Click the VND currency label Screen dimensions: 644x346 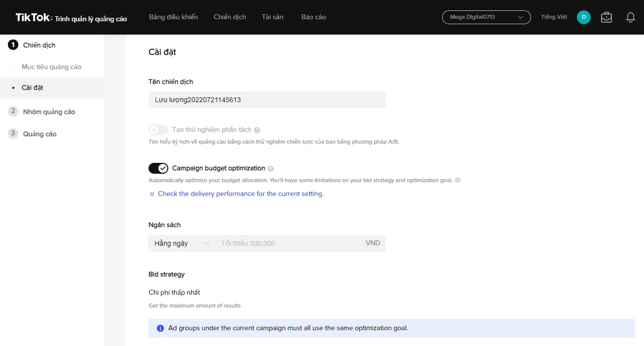pyautogui.click(x=373, y=243)
